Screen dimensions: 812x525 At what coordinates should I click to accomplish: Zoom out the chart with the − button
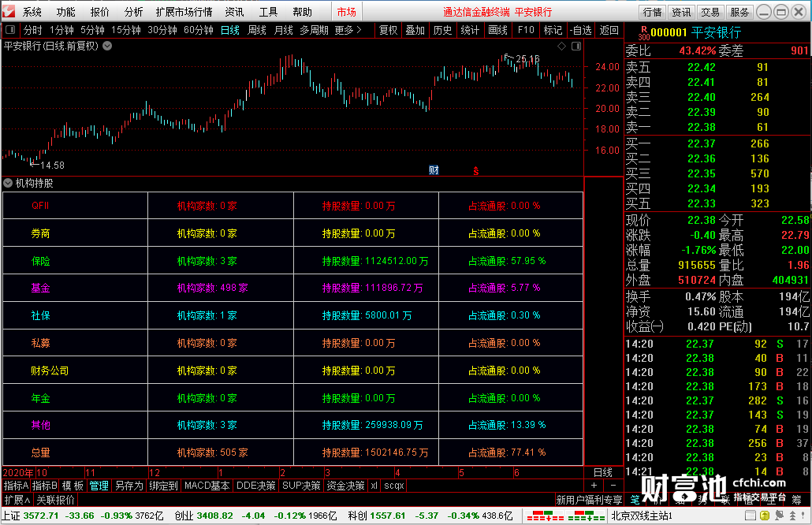click(613, 486)
